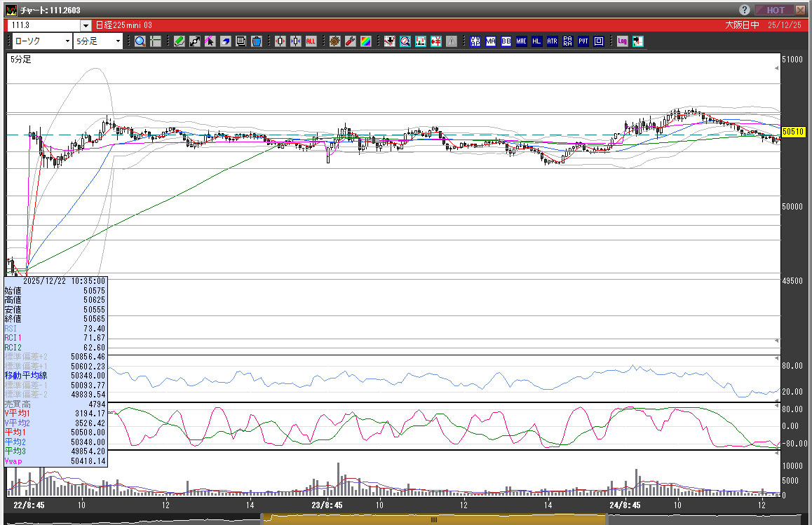Click the trash can delete icon
The height and width of the screenshot is (525, 812).
tap(256, 41)
